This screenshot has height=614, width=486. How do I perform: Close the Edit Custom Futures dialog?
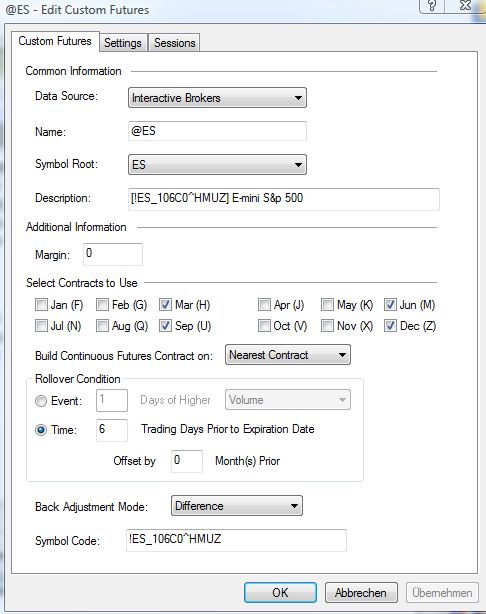click(x=465, y=6)
